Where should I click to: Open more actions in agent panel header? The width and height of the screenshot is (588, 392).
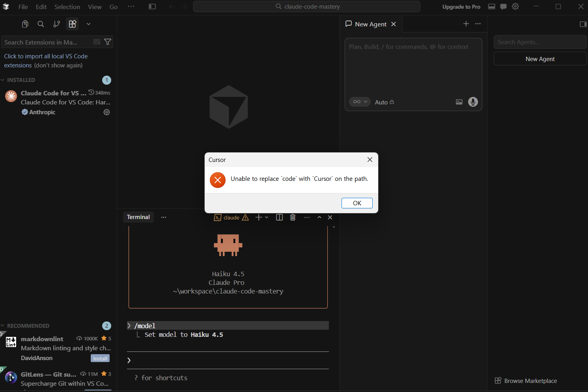point(478,24)
